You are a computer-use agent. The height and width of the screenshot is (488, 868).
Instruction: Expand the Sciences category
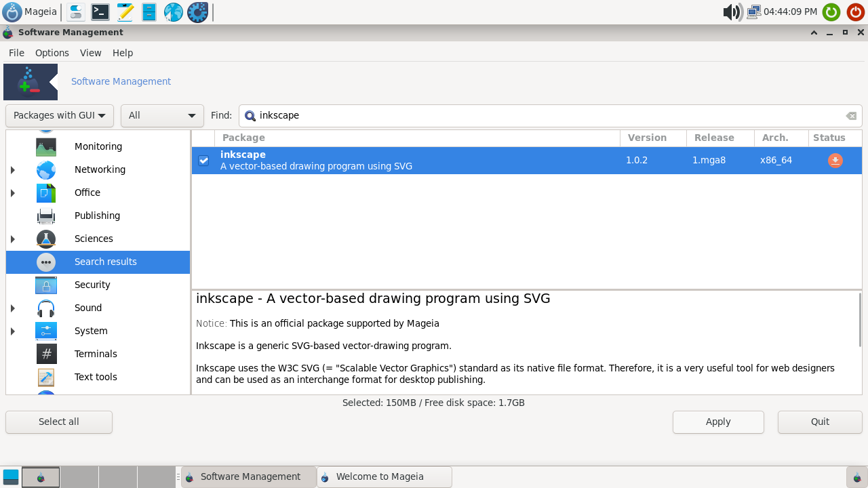coord(13,239)
